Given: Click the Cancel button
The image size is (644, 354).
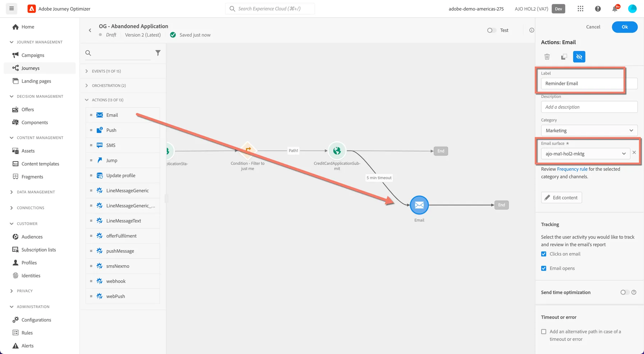Looking at the screenshot, I should pyautogui.click(x=593, y=27).
